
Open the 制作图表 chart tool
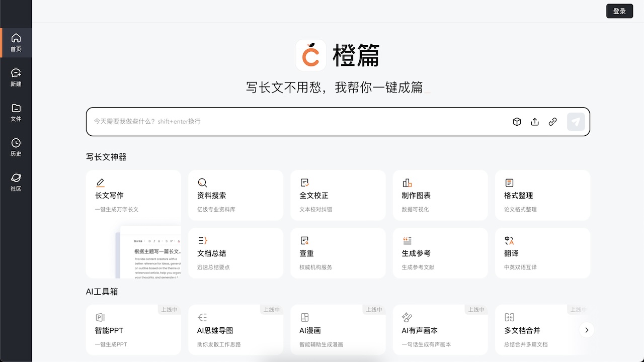click(440, 195)
